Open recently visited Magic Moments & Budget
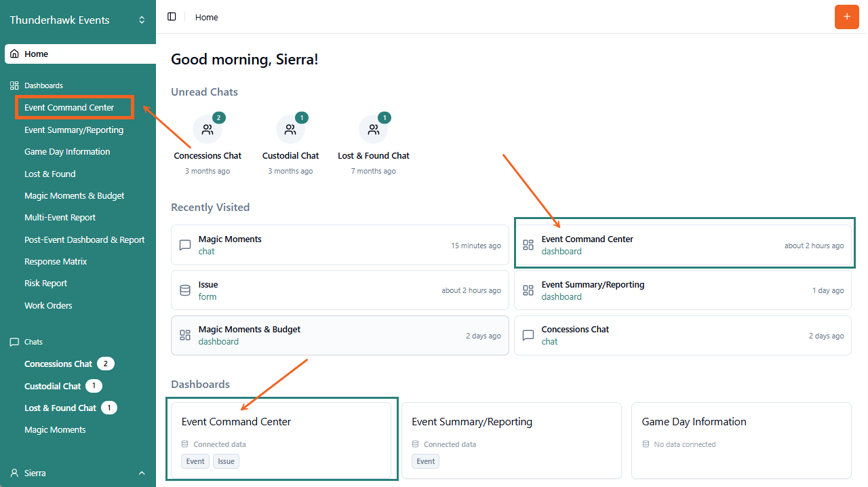The height and width of the screenshot is (487, 868). 339,335
